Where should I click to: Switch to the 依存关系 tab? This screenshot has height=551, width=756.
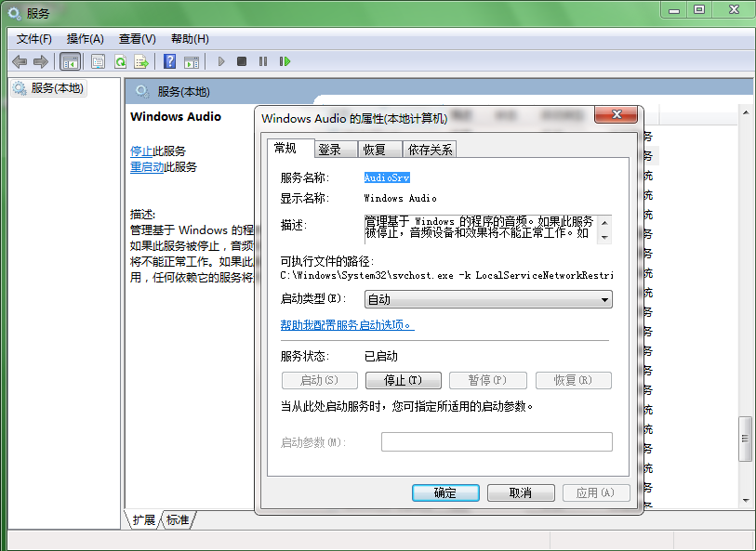pyautogui.click(x=430, y=150)
